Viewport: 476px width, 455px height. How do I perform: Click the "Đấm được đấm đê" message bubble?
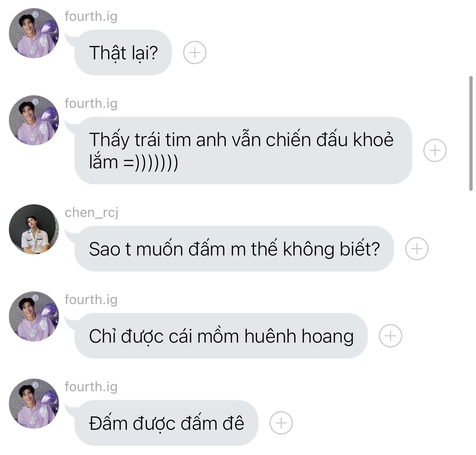166,423
